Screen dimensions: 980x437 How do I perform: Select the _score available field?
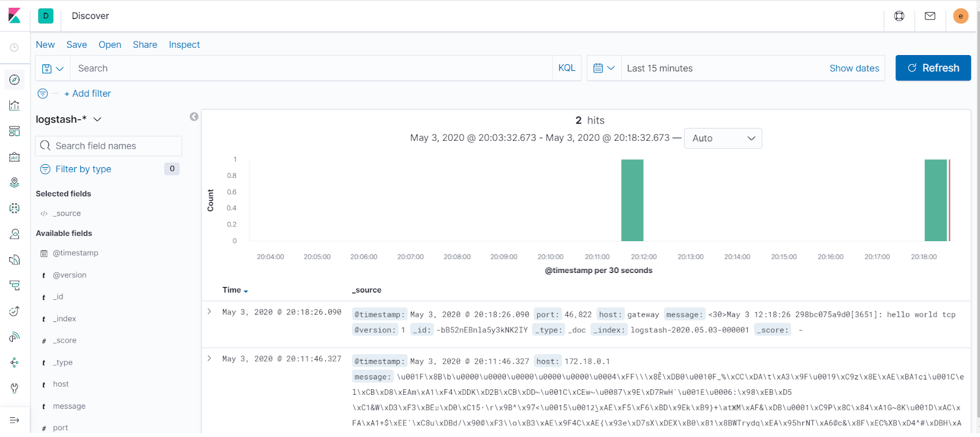[64, 340]
